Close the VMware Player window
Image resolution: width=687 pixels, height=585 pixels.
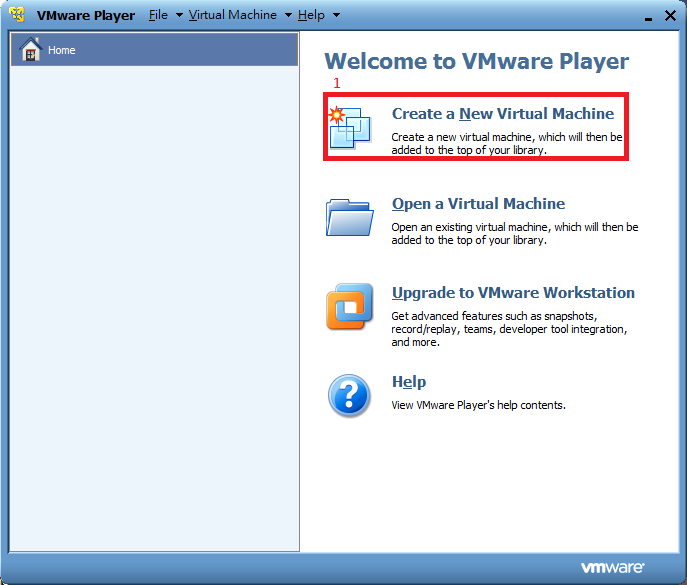click(x=670, y=16)
